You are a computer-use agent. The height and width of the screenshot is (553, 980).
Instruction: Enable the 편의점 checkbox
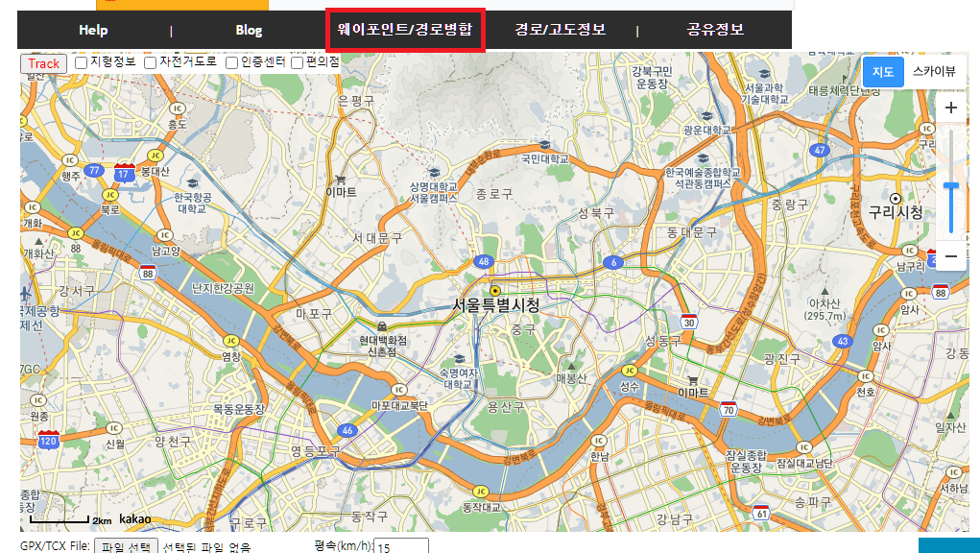(297, 62)
